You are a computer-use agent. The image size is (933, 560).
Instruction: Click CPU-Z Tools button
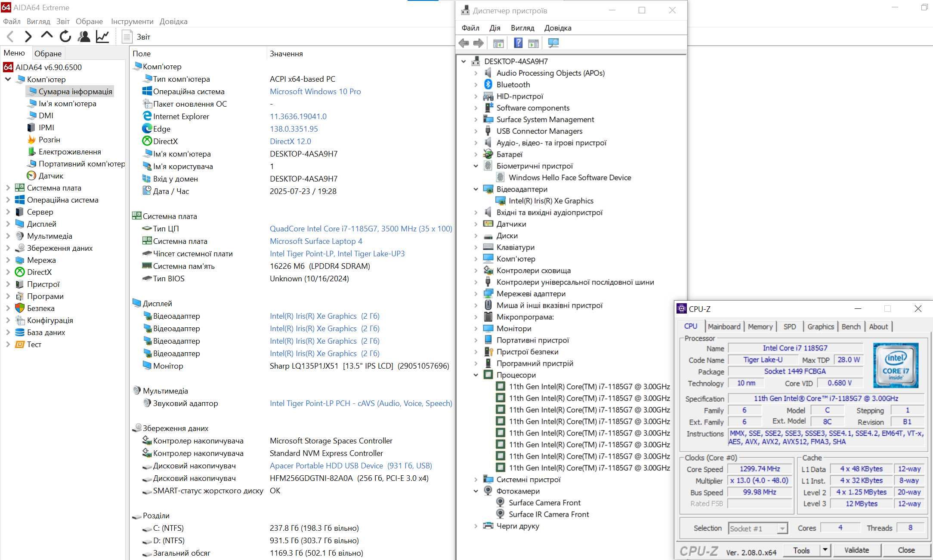[x=801, y=550]
